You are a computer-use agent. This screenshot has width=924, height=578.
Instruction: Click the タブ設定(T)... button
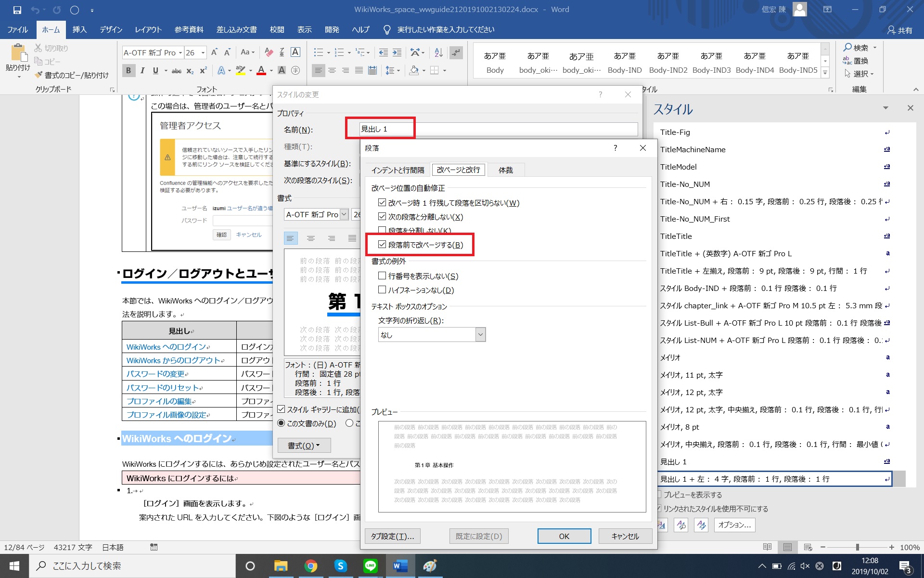392,536
